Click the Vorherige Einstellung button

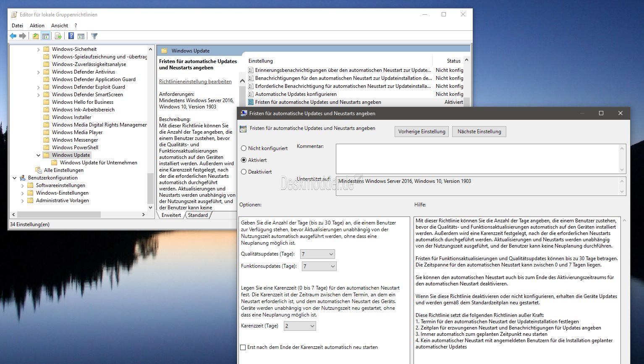[421, 132]
